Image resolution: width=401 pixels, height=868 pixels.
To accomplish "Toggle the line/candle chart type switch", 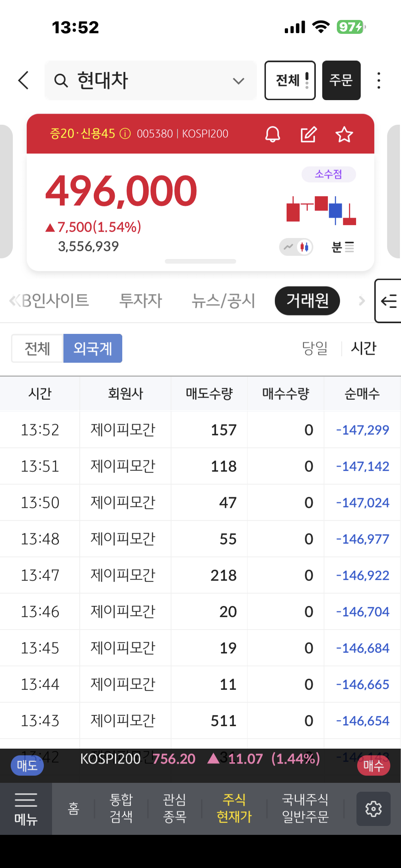I will click(296, 247).
